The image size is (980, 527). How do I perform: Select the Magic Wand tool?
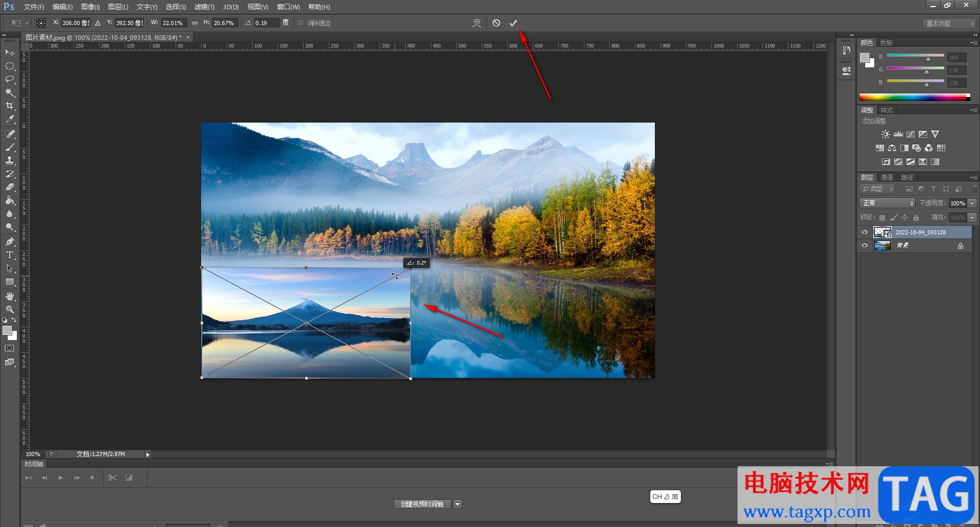(x=10, y=92)
